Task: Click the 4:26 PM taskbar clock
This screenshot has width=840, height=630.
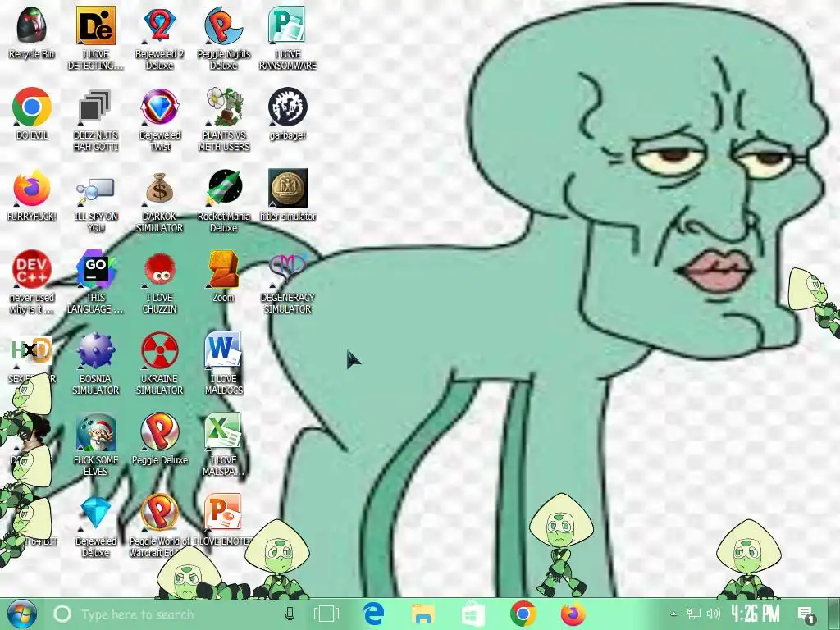Action: (756, 614)
